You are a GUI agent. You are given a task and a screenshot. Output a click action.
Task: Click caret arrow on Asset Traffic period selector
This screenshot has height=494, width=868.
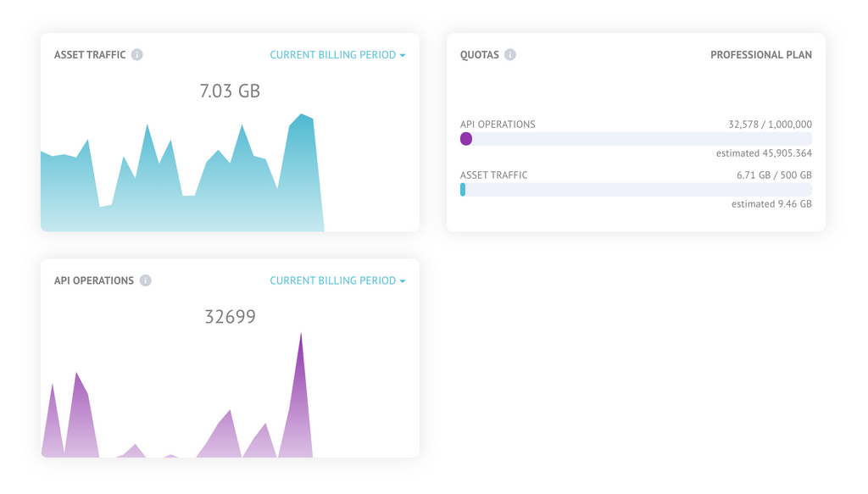coord(403,55)
